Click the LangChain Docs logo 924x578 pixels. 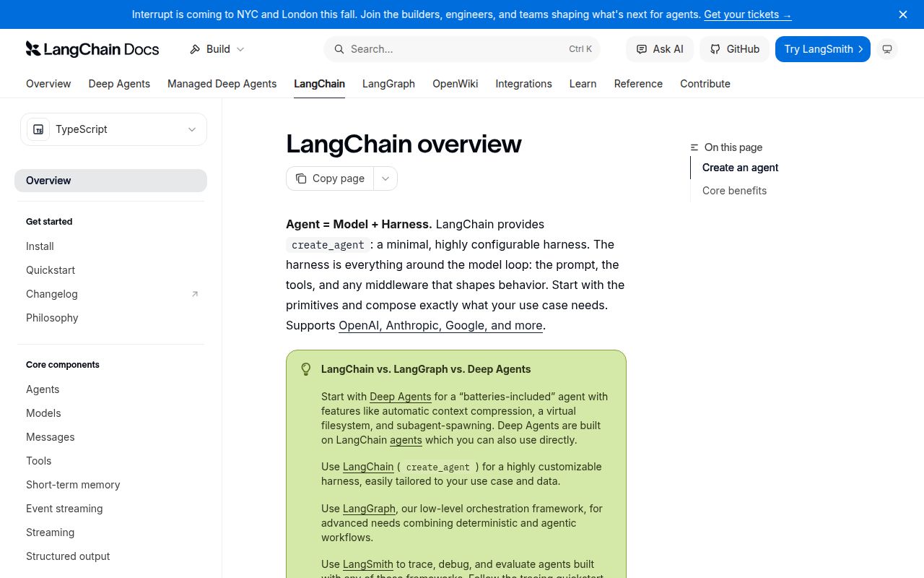point(92,49)
